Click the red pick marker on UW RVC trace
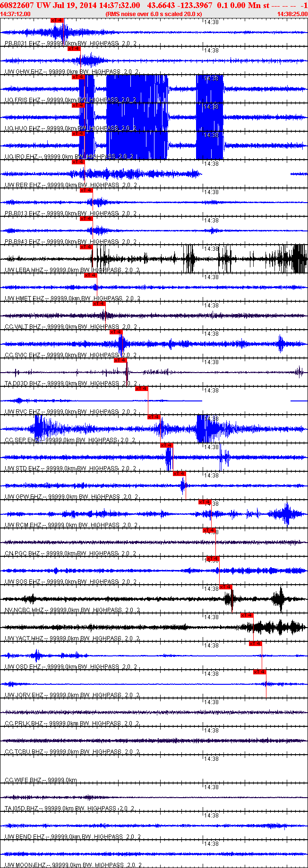308x868 pixels. pos(142,389)
